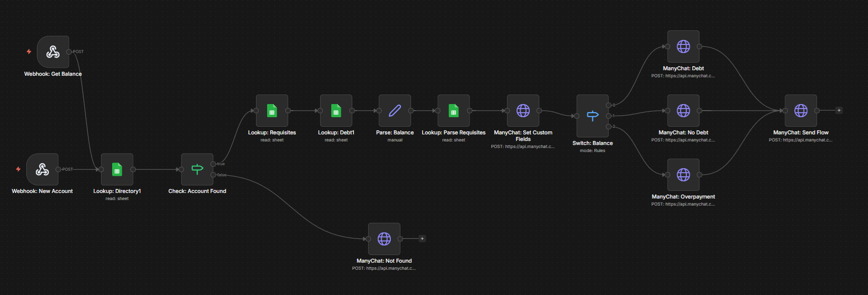This screenshot has width=868, height=295.
Task: Add a node after ManyChat: Send Flow
Action: (x=839, y=110)
